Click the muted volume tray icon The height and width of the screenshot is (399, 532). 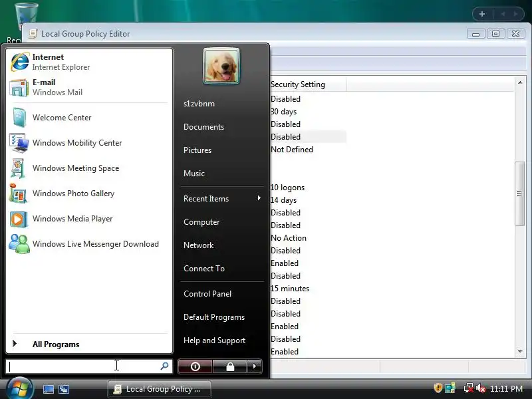coord(481,388)
